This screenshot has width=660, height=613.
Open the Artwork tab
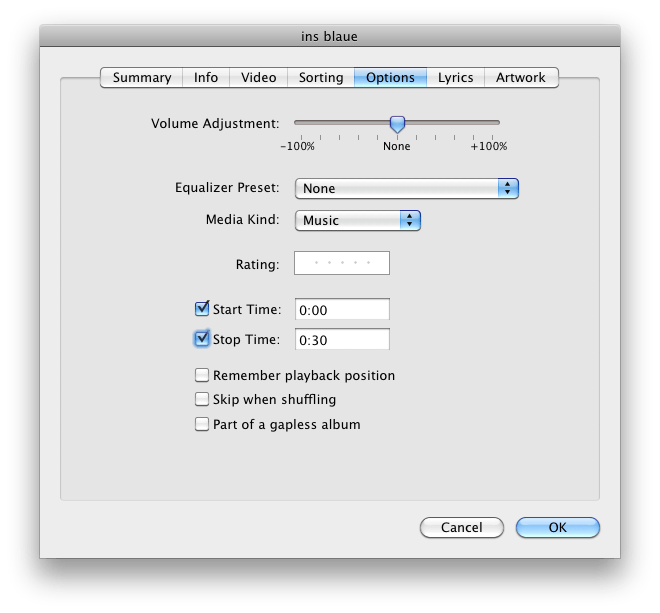click(x=521, y=77)
